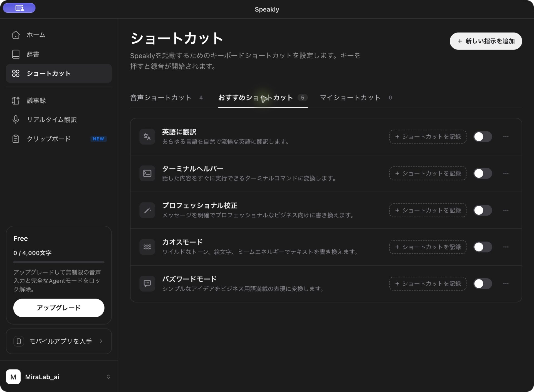Click 新しい指示を追加 button
Screen dimensions: 534x392
[486, 41]
